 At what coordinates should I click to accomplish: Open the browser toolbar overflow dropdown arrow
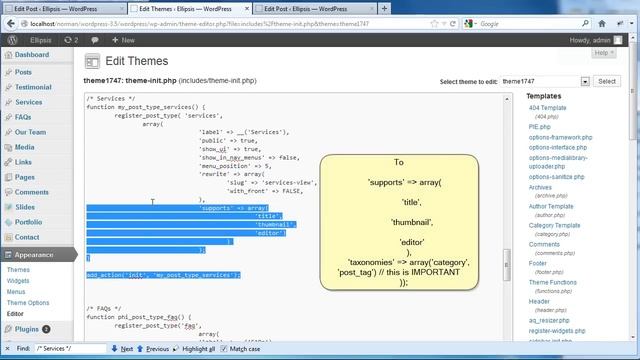click(632, 24)
